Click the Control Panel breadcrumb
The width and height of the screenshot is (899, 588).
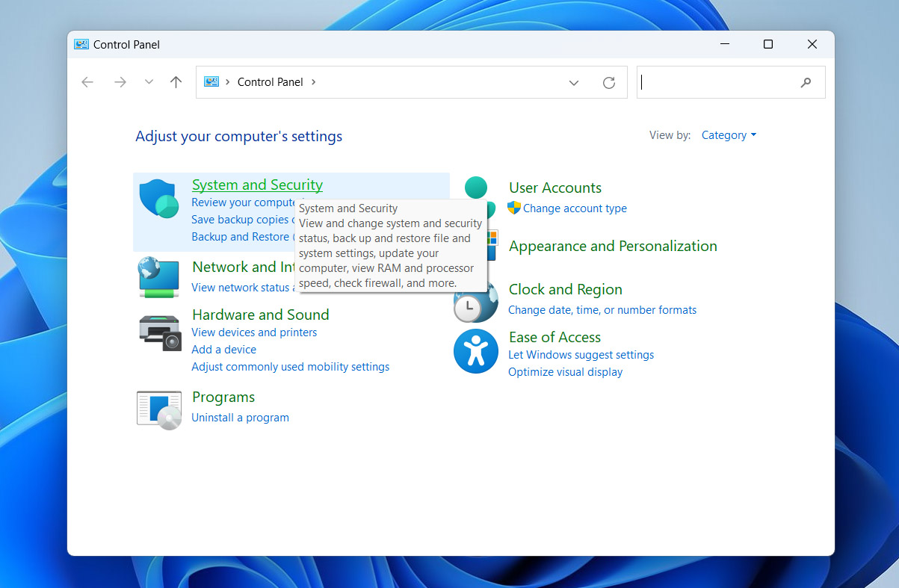point(271,82)
